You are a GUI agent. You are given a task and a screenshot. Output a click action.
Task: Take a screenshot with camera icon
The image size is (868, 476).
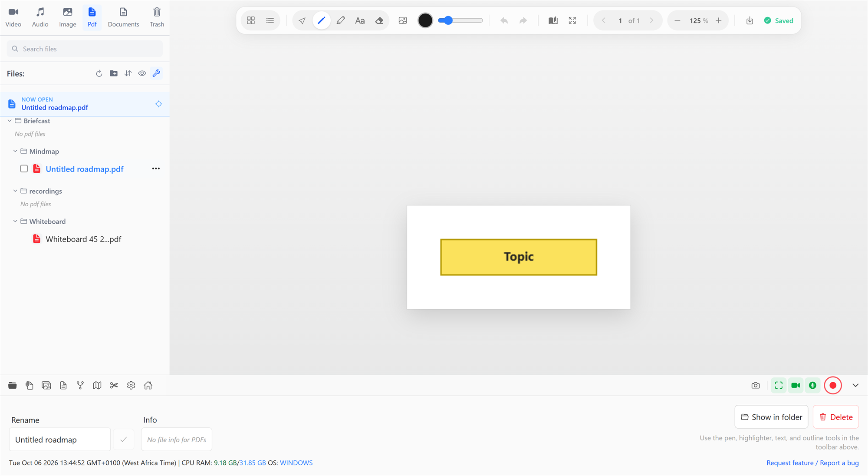tap(756, 386)
